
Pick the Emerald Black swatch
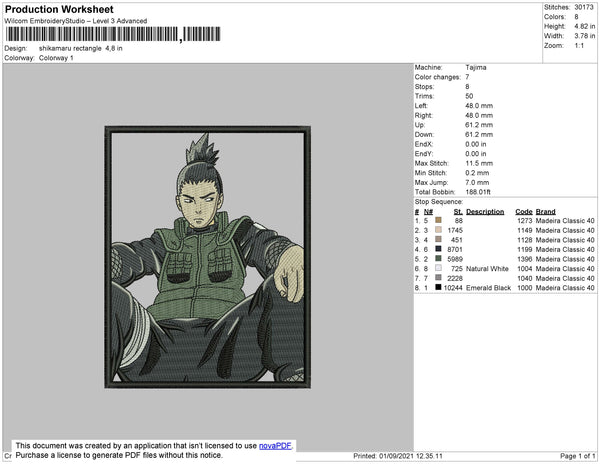tap(438, 287)
